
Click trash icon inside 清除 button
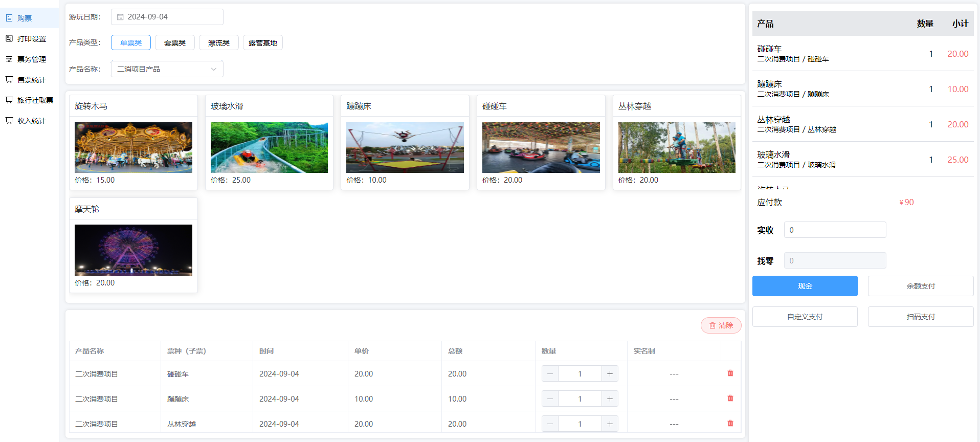coord(712,325)
